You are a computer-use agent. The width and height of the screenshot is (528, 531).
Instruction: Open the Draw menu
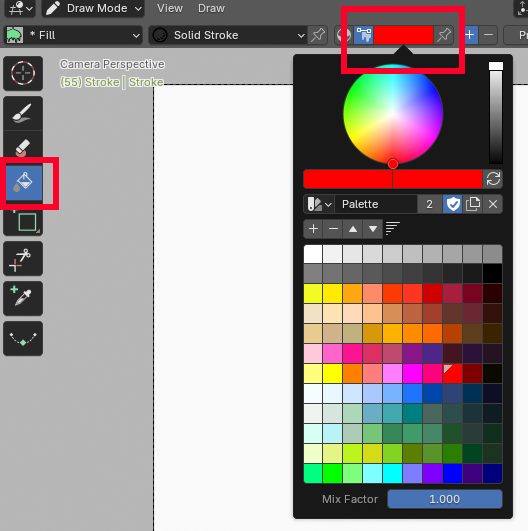tap(211, 8)
